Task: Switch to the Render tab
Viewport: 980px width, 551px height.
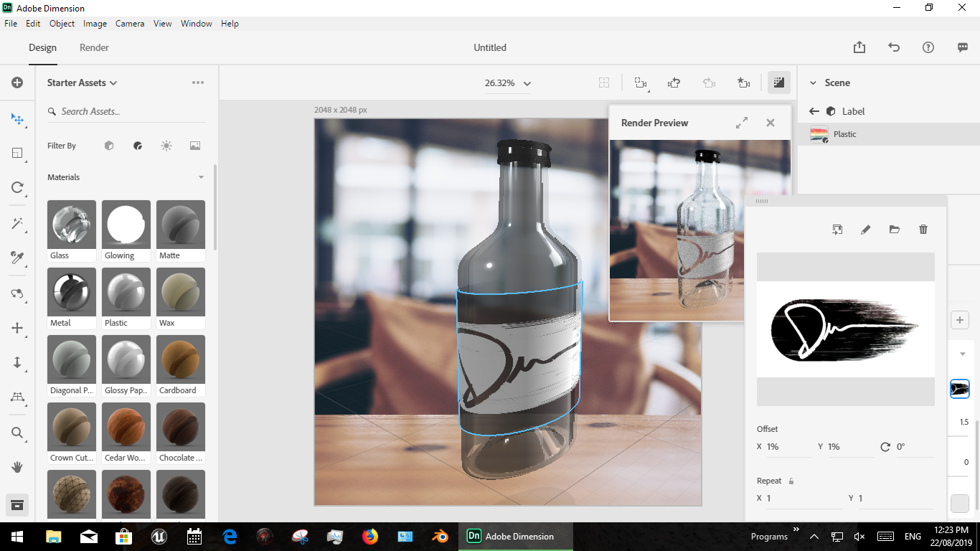Action: (x=93, y=47)
